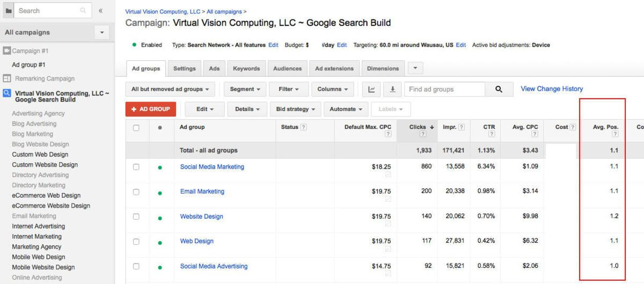Open the All campaigns dropdown arrow
Viewport: 644px width, 284px height.
coord(102,32)
